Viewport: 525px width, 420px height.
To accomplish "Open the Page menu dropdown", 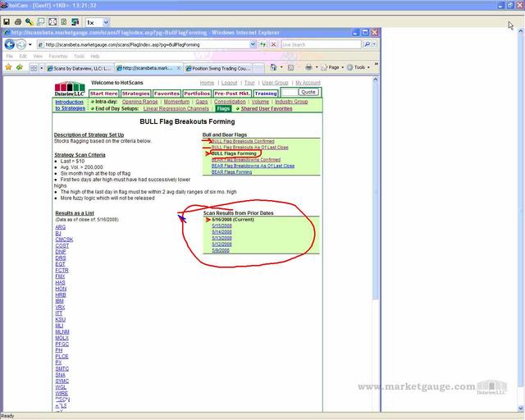I will [x=332, y=67].
